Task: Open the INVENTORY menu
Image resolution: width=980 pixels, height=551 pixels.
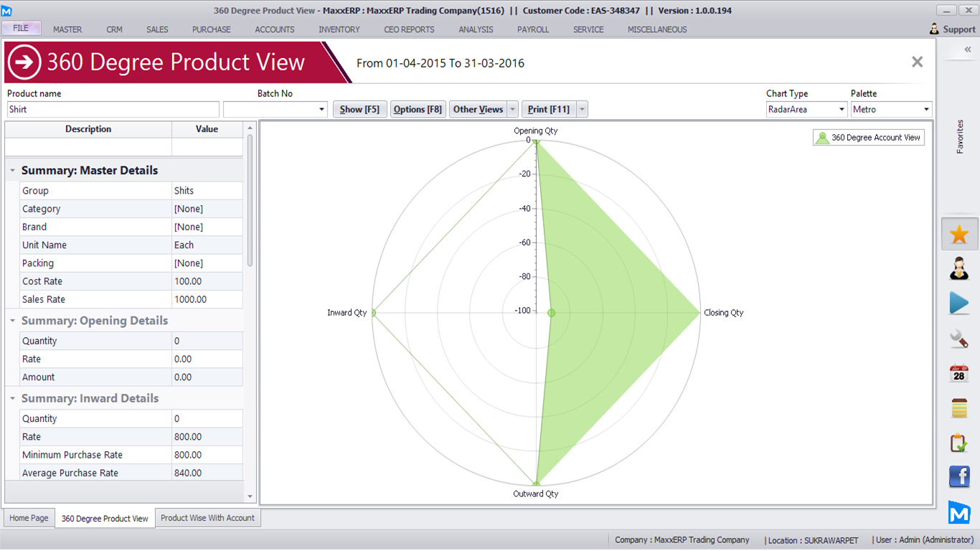Action: click(x=339, y=29)
